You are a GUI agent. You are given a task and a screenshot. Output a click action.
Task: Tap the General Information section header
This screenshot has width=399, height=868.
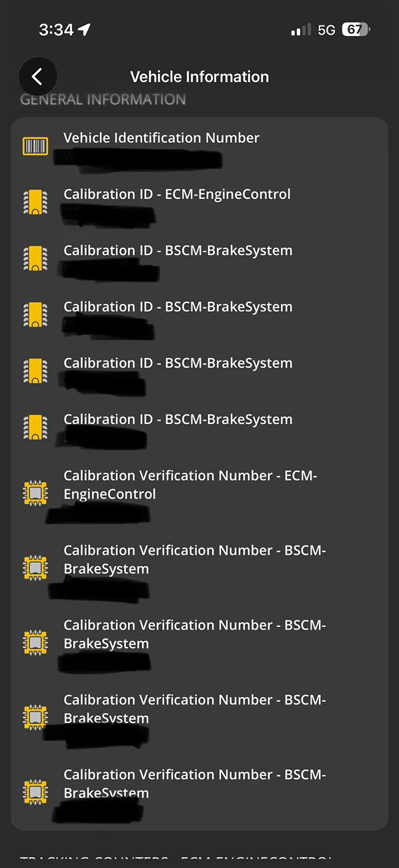click(x=103, y=99)
